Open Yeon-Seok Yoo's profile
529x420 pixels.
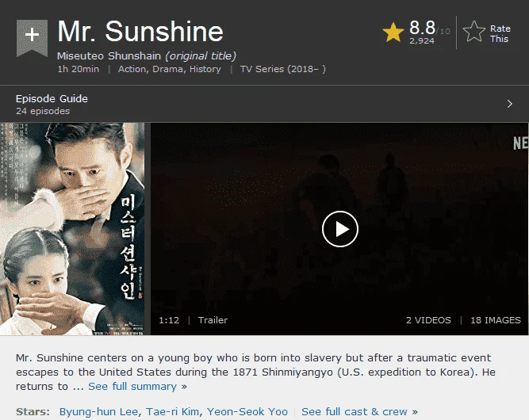(x=247, y=411)
